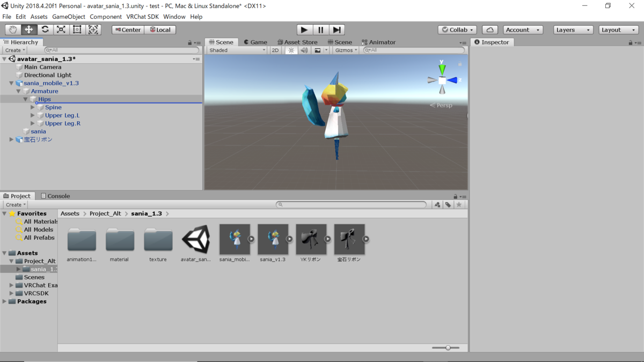Click the Hierarchy search field
This screenshot has height=362, width=644.
[122, 50]
